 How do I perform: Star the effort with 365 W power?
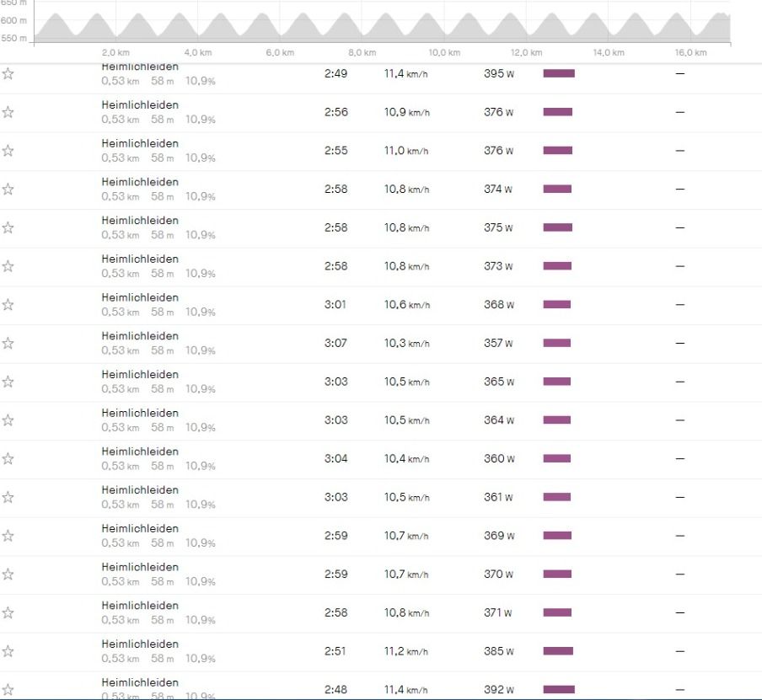pos(8,382)
